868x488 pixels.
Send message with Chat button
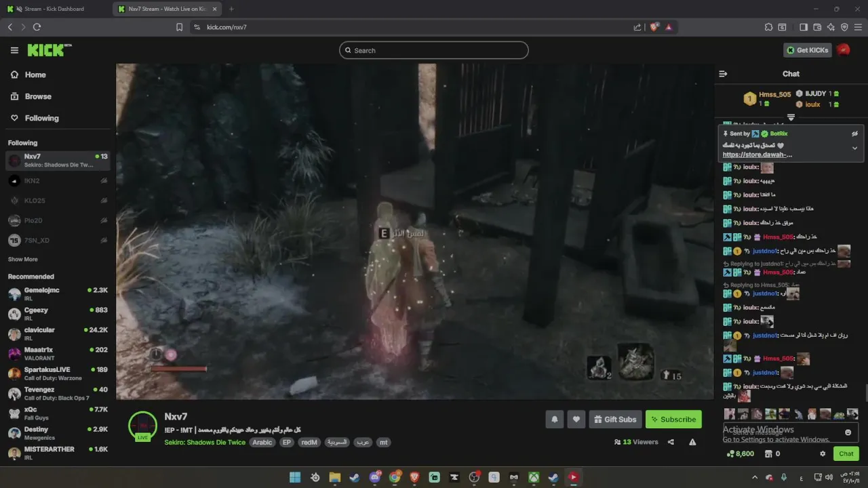(846, 454)
